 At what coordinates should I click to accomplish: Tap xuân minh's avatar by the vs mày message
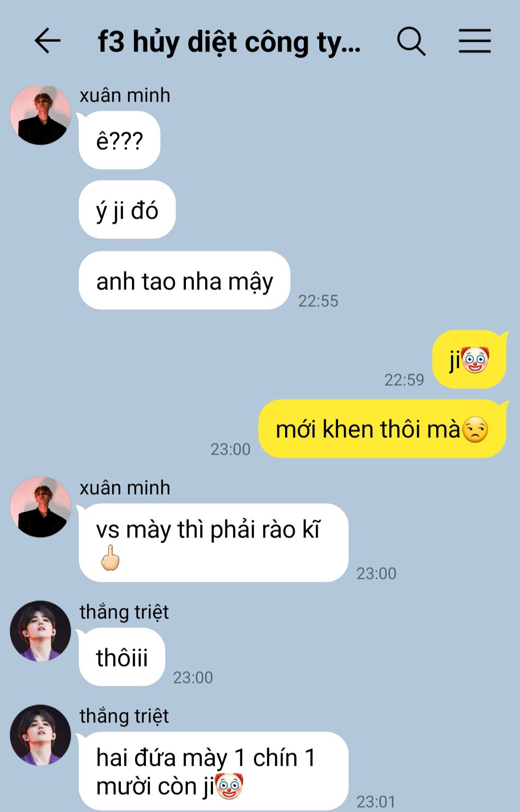pyautogui.click(x=40, y=507)
